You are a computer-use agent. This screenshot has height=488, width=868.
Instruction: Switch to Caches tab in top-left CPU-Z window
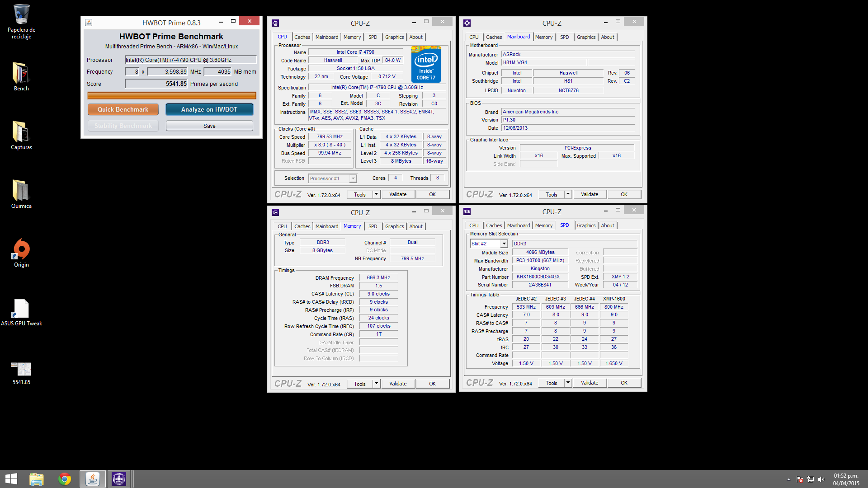(302, 37)
